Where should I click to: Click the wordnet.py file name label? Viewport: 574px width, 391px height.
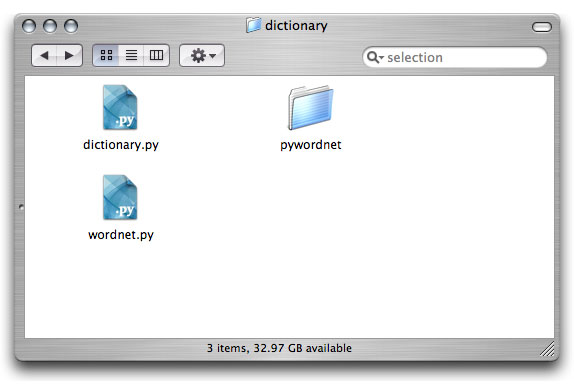121,235
